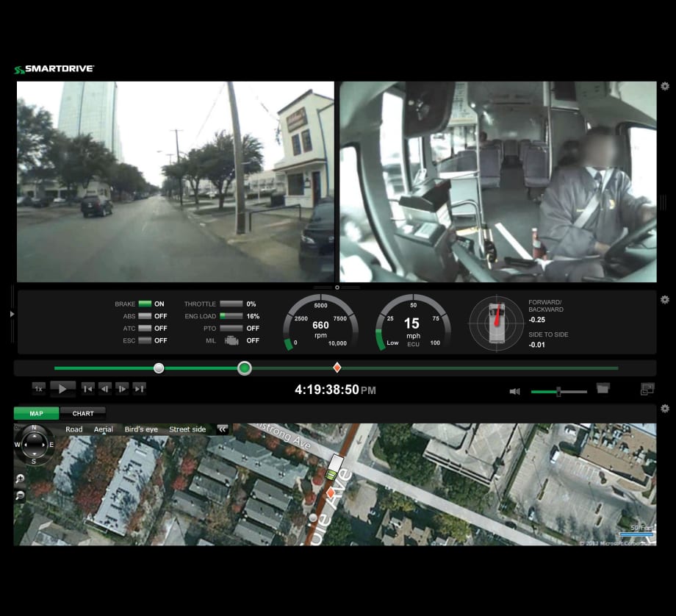
Task: Expand the Aerial view dropdown
Action: 104,429
